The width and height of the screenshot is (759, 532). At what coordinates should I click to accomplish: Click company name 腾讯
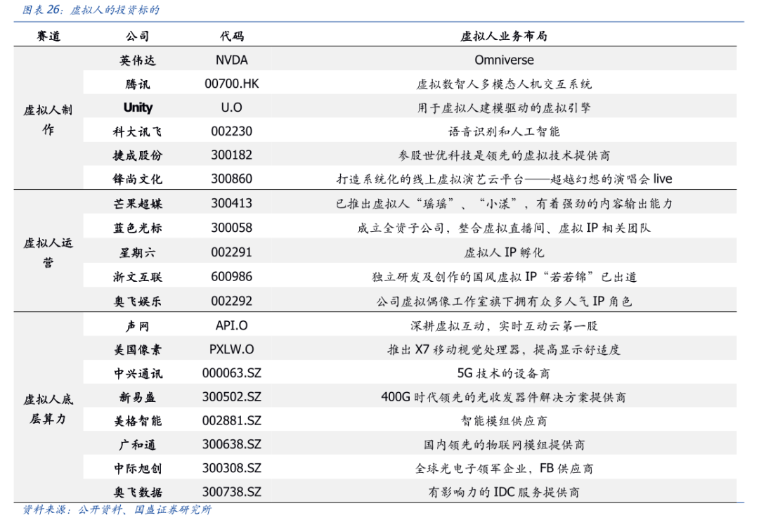(x=138, y=84)
